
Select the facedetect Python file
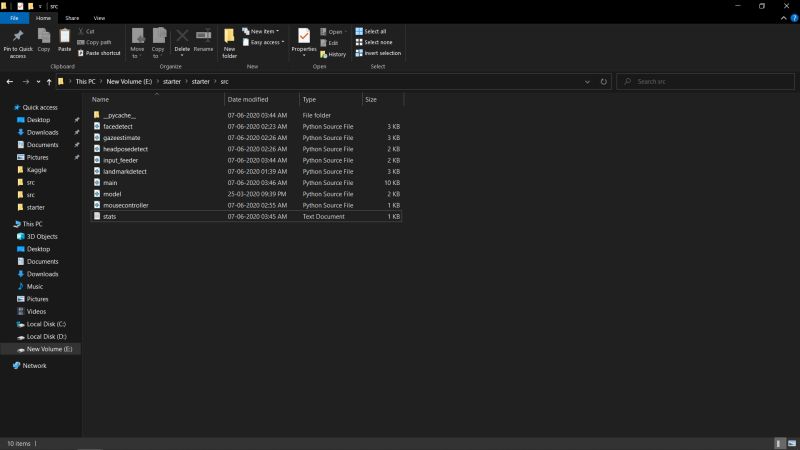click(x=246, y=127)
